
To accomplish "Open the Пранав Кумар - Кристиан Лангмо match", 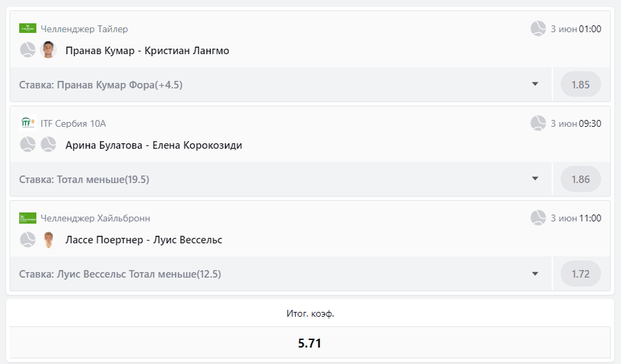I will pyautogui.click(x=147, y=50).
